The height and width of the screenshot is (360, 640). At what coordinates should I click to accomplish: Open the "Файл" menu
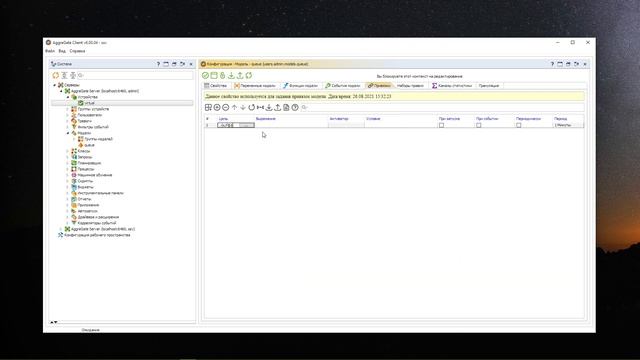(x=50, y=51)
